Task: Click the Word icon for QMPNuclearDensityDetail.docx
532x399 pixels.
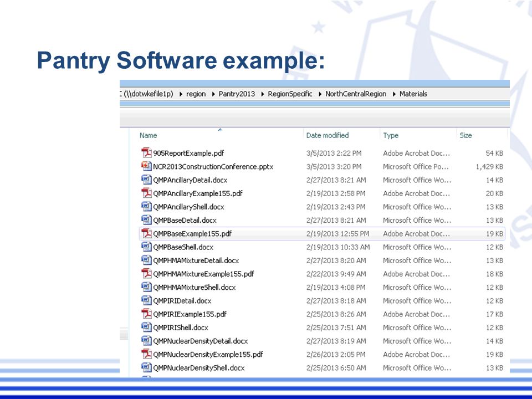Action: pos(146,340)
